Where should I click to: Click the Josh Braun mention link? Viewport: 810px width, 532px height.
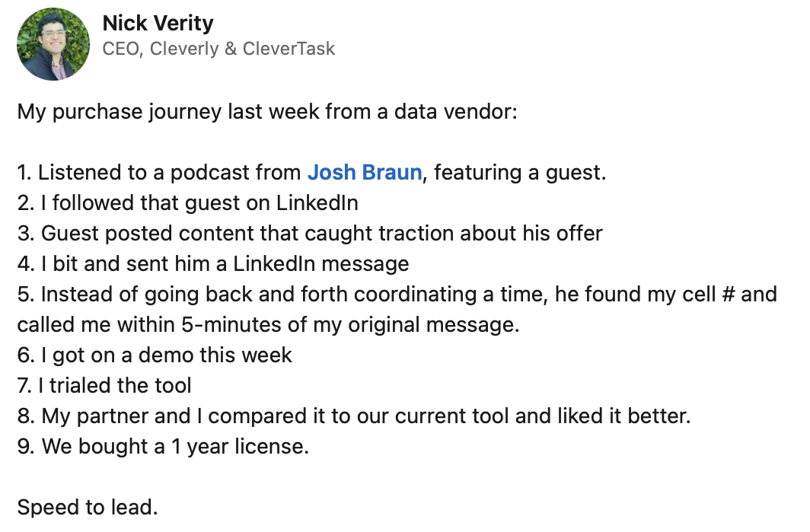[x=365, y=173]
